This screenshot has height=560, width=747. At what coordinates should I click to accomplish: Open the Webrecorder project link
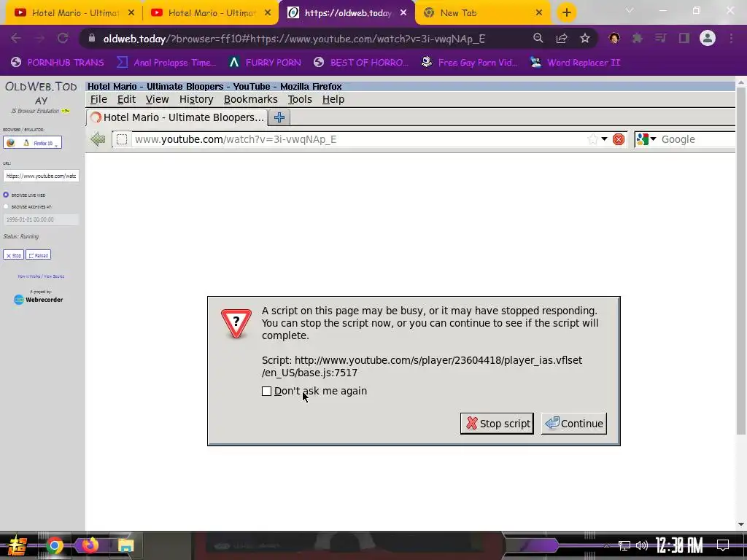pyautogui.click(x=39, y=300)
